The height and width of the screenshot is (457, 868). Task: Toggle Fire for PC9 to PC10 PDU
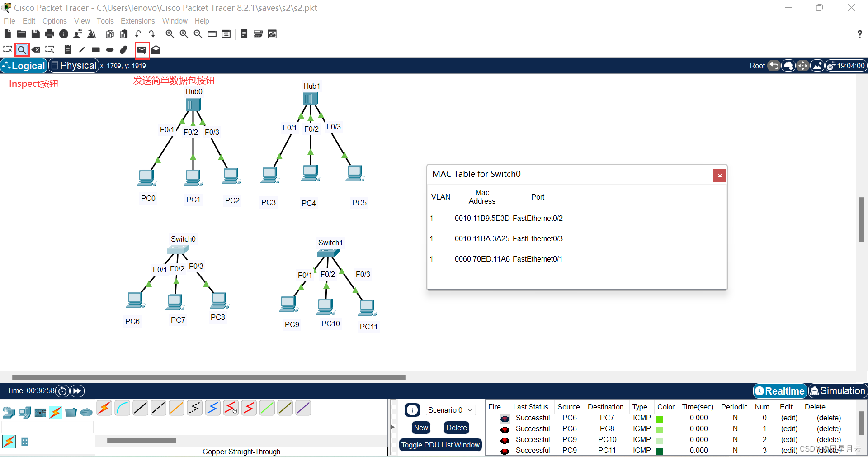(x=505, y=440)
